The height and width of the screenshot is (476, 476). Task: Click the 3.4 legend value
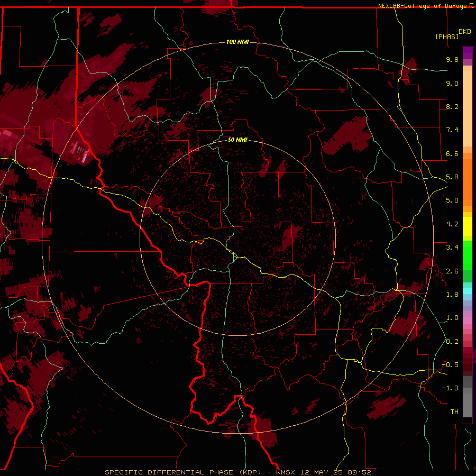tap(452, 248)
